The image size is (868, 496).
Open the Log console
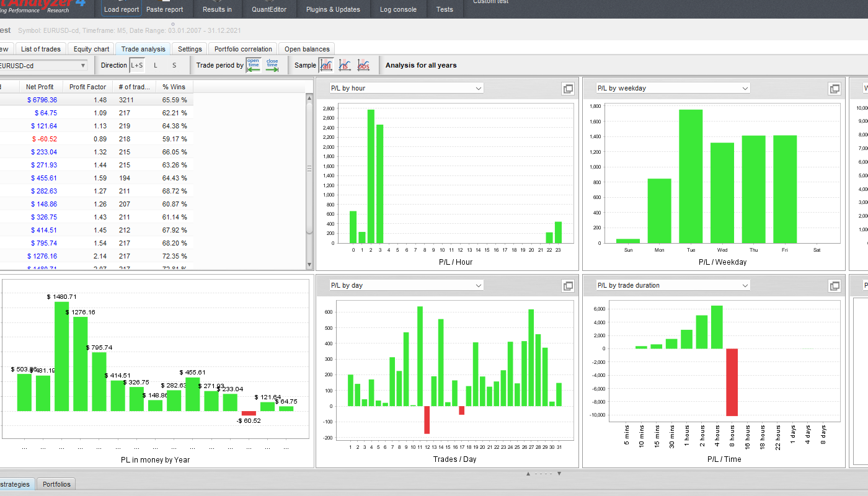pos(399,9)
